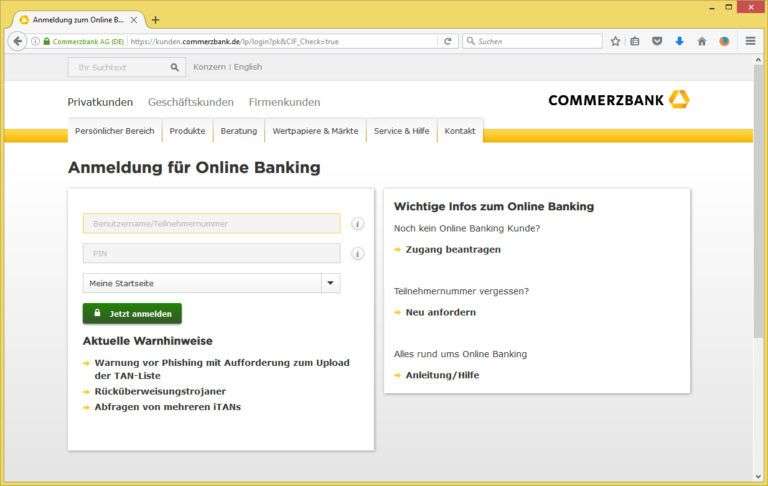Switch to Privatkunden section
This screenshot has width=768, height=486.
[x=100, y=102]
